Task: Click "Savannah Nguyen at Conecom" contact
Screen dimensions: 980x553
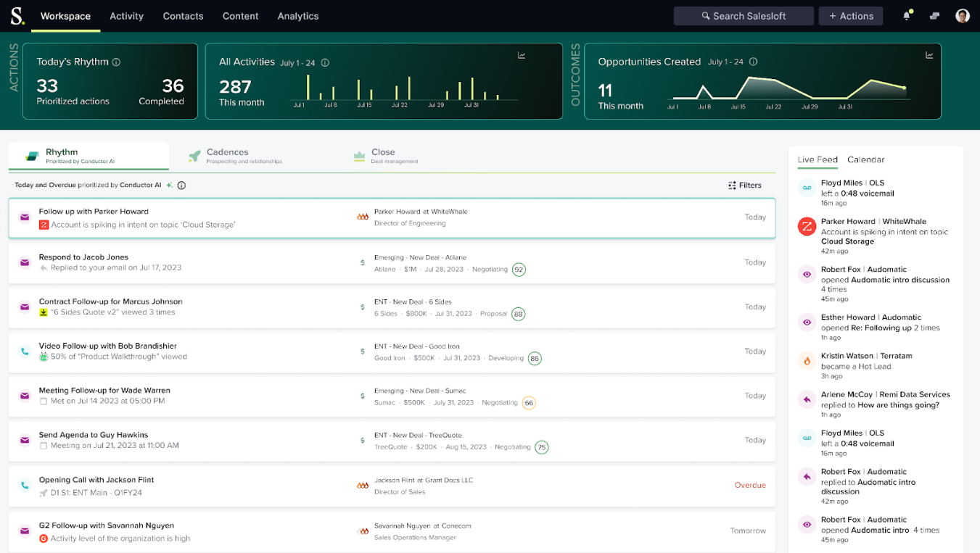Action: (x=423, y=526)
